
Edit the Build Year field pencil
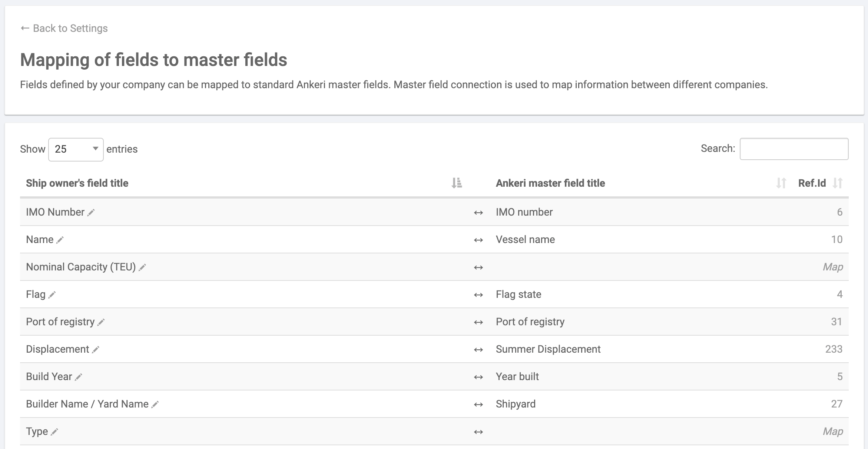[x=78, y=377]
